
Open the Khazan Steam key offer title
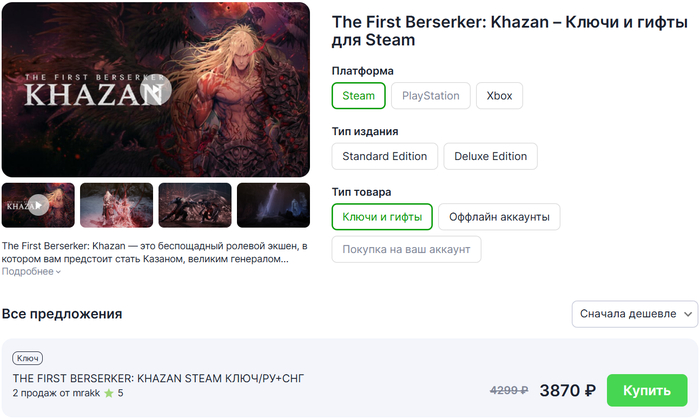click(x=158, y=378)
